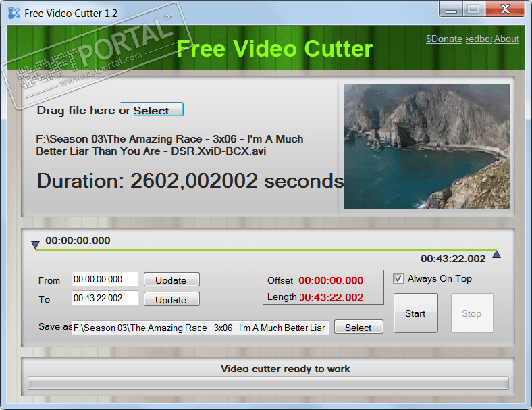Focus the From time input field
This screenshot has height=410, width=532.
pos(105,280)
